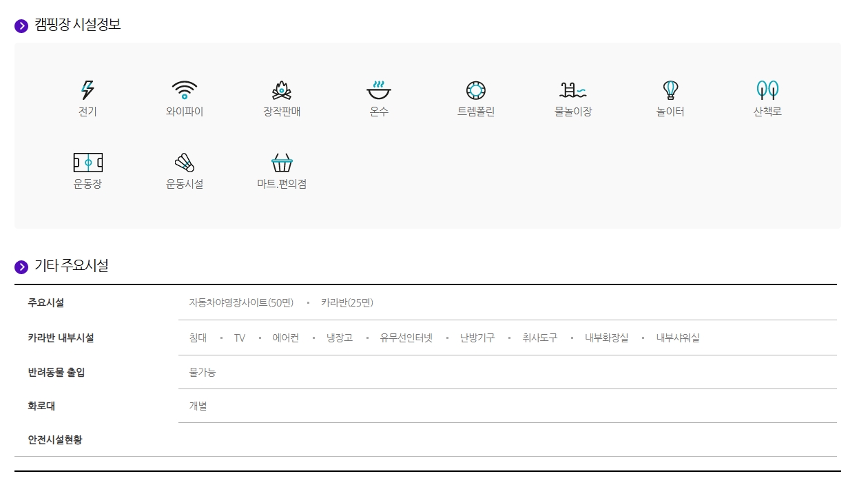Click the 카라반 내부시설 row header
This screenshot has height=487, width=868.
pos(61,338)
